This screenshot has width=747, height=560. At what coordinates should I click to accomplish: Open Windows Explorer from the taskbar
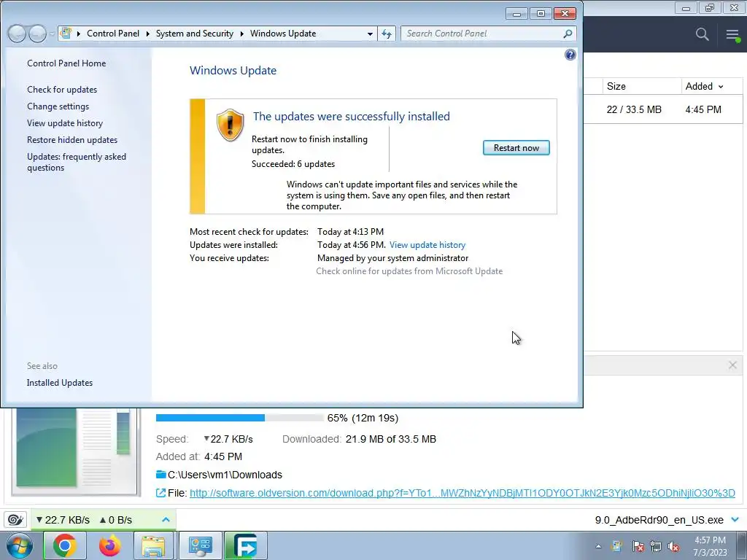tap(153, 545)
